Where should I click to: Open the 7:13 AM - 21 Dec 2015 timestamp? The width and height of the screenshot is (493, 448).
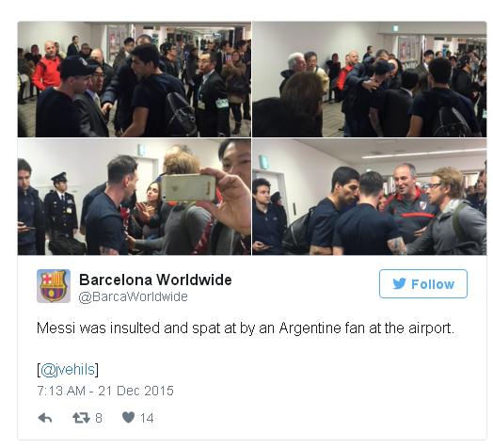105,391
